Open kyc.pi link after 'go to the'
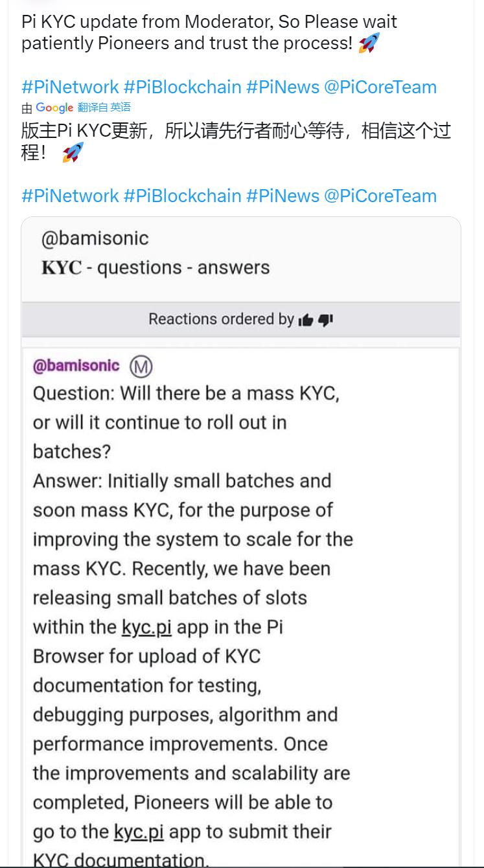Screen dimensions: 484x868 point(139,832)
